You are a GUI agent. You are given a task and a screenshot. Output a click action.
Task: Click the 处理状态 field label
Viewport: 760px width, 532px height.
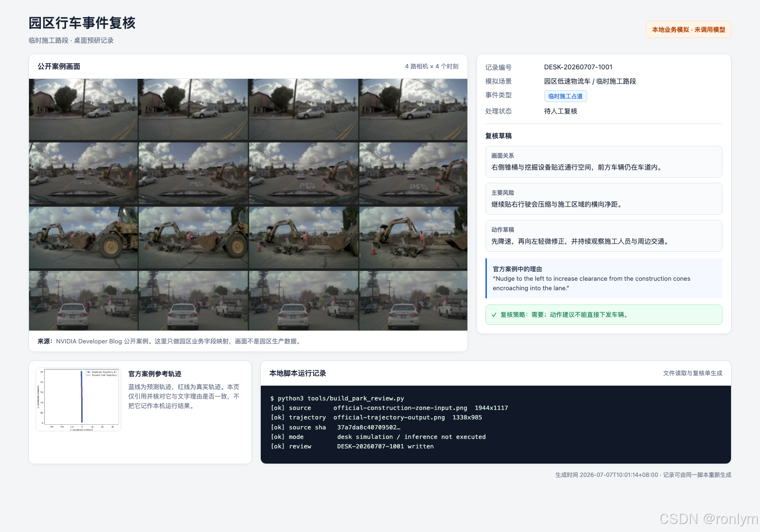(x=498, y=111)
